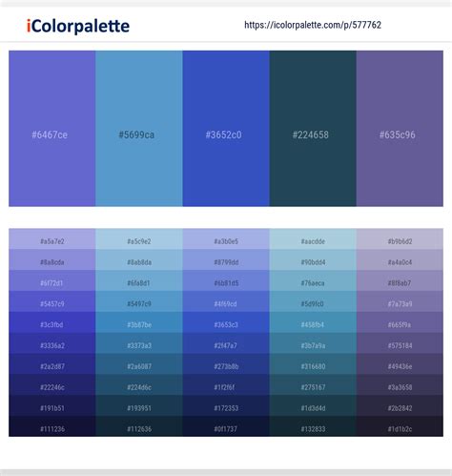Viewport: 452px width, 476px height.
Task: Choose the #575184 shade cell
Action: point(400,343)
